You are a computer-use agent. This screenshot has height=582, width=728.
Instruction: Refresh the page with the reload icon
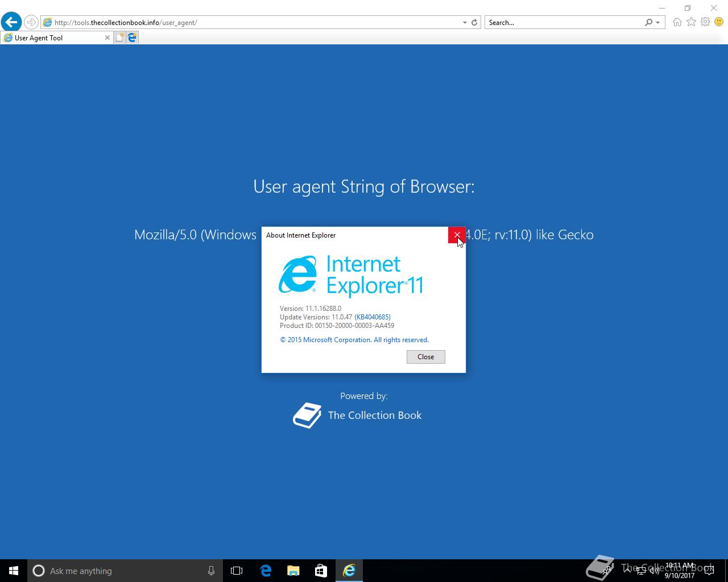coord(474,22)
